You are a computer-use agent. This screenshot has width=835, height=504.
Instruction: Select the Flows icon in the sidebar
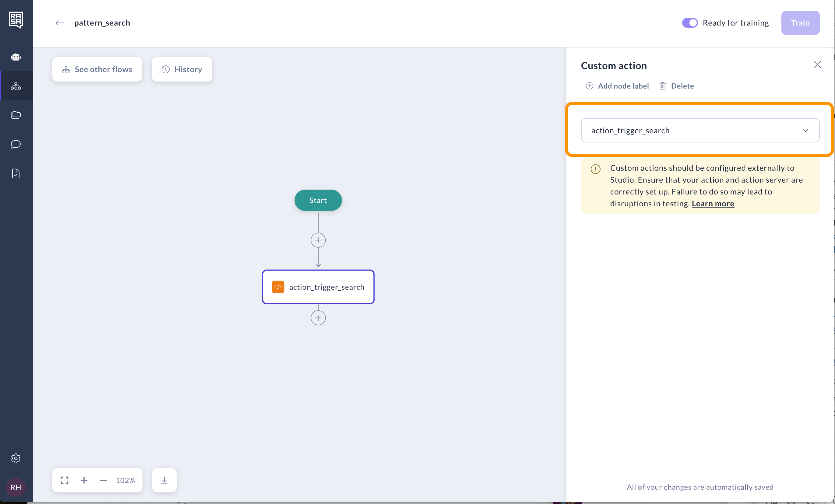coord(16,86)
